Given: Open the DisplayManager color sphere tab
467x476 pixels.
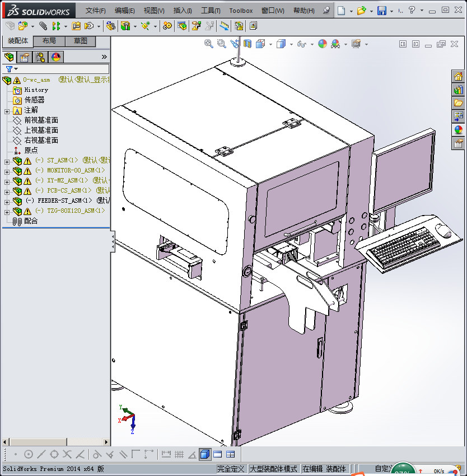Looking at the screenshot, I should (56, 57).
